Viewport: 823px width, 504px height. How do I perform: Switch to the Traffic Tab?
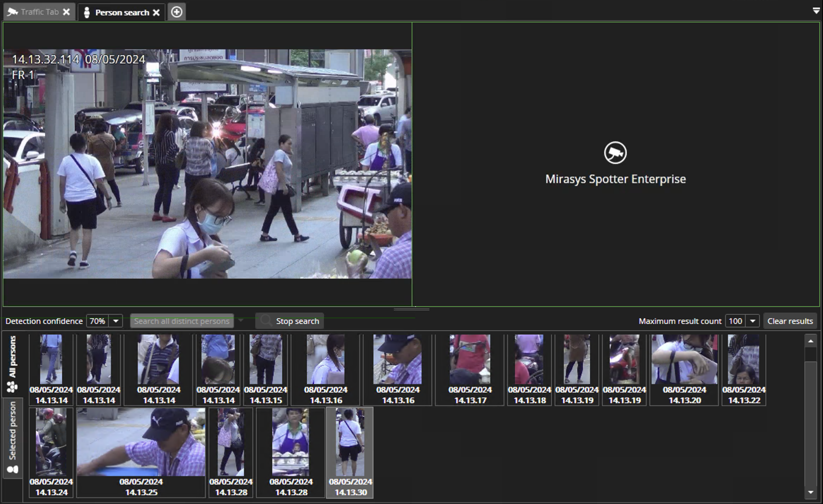(x=39, y=12)
